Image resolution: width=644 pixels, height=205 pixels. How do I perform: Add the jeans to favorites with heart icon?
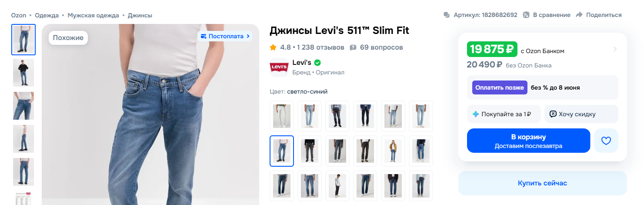606,141
